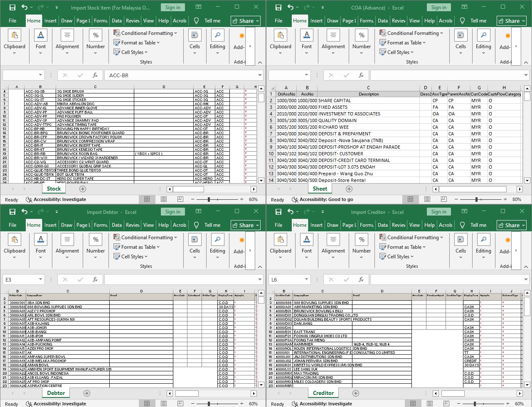Open the Help tab in COA (Advance) window
Screen dimensions: 532x407
(x=429, y=21)
